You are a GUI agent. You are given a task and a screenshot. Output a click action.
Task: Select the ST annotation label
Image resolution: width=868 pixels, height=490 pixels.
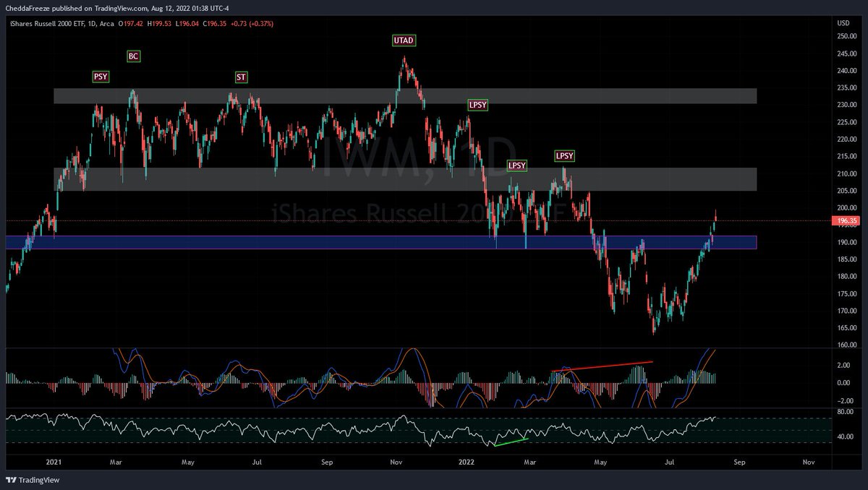tap(241, 77)
